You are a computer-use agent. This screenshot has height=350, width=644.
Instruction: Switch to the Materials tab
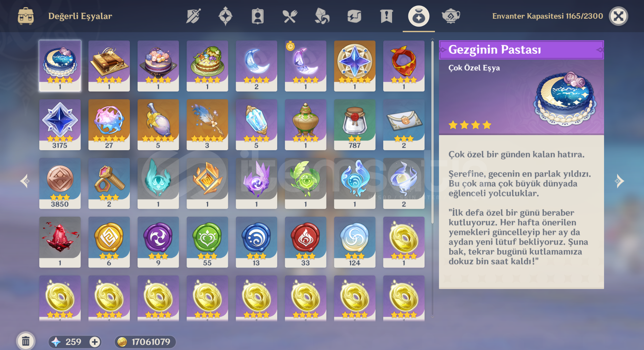322,16
